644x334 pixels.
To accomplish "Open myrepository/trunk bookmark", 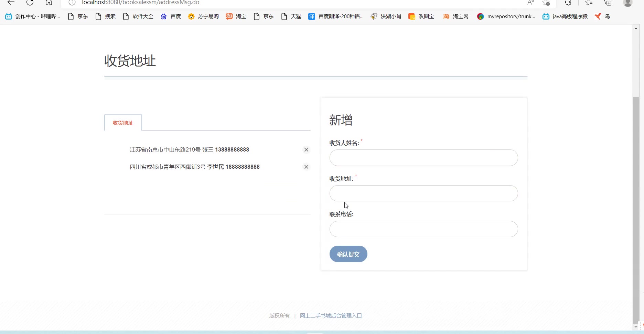I will coord(506,16).
